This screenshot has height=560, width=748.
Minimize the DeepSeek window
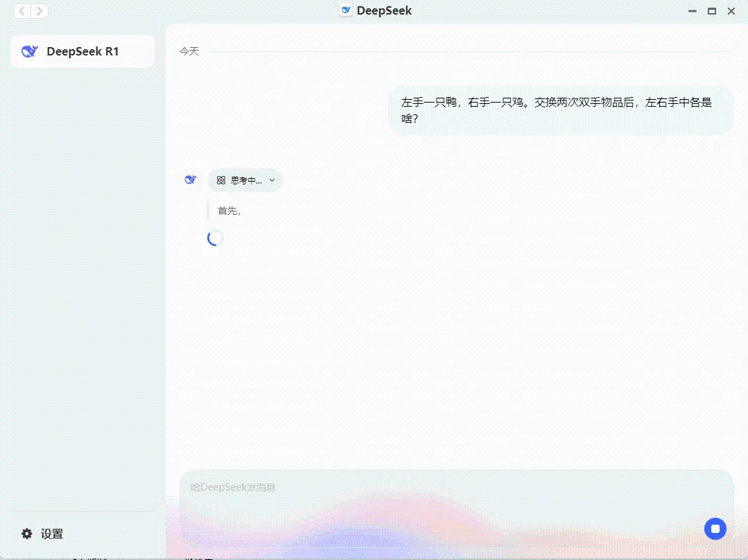(692, 10)
